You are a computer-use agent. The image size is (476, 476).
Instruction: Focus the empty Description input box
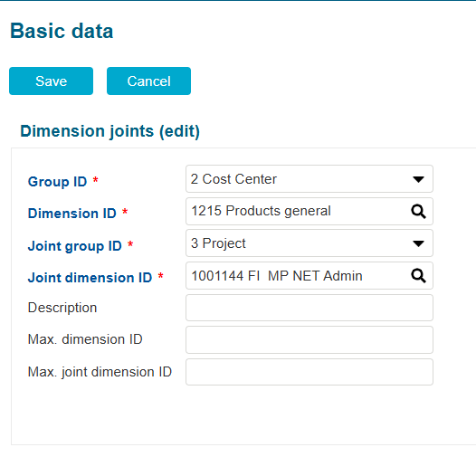click(x=309, y=308)
